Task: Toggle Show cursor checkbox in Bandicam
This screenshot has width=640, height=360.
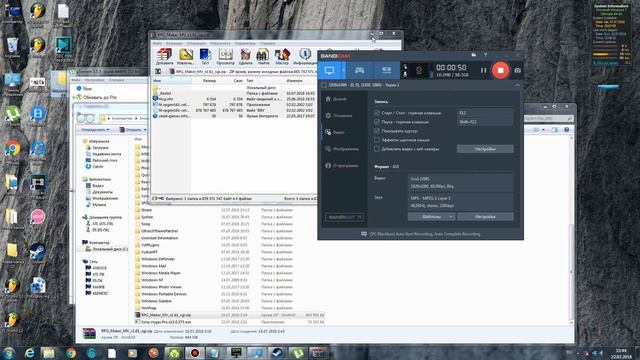Action: point(377,131)
